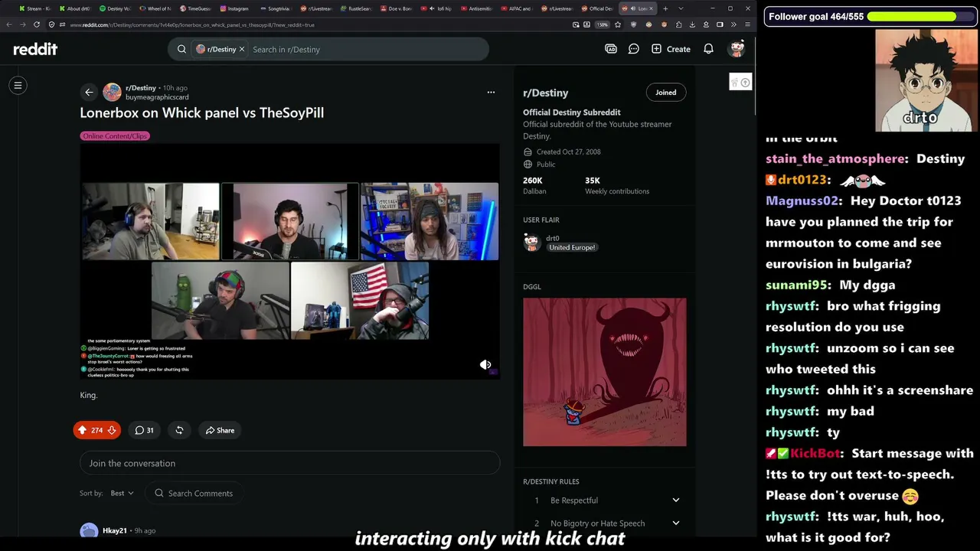Open the browser tab list dropdown
The image size is (980, 551).
(x=681, y=8)
